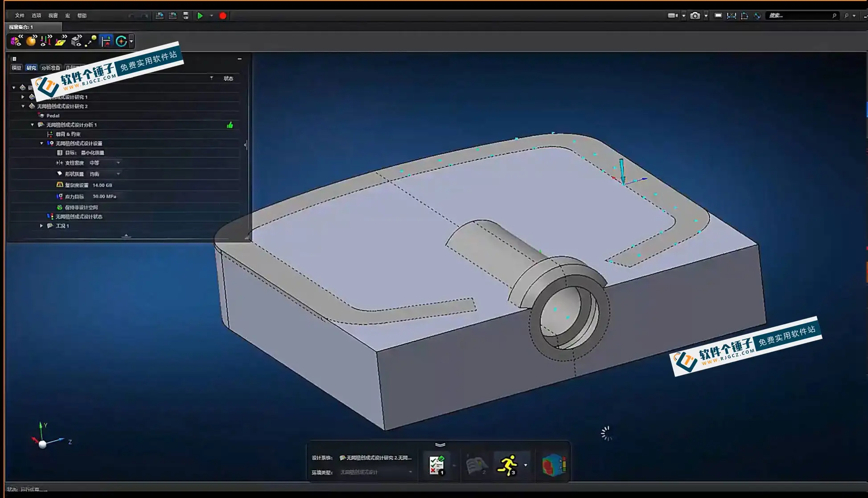Click the 状态 column header
Screen dimensions: 868x498
click(228, 78)
